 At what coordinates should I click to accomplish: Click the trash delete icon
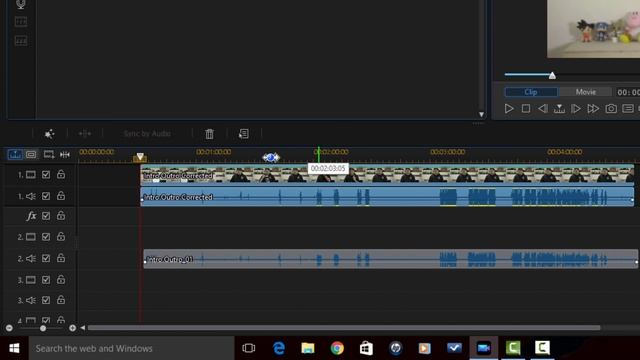209,133
